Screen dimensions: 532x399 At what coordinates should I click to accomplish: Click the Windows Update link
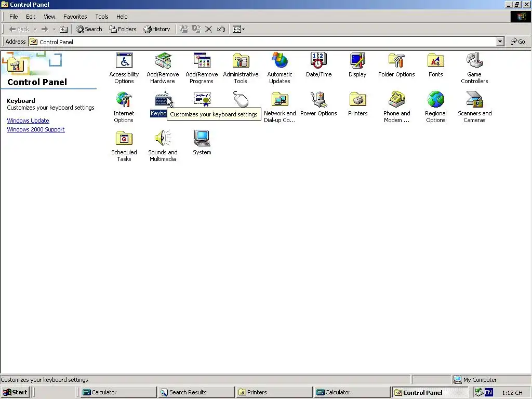tap(28, 121)
